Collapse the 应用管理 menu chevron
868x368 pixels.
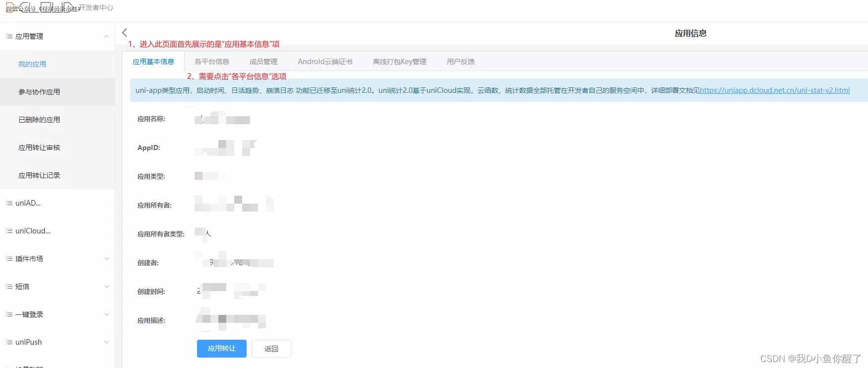(106, 36)
